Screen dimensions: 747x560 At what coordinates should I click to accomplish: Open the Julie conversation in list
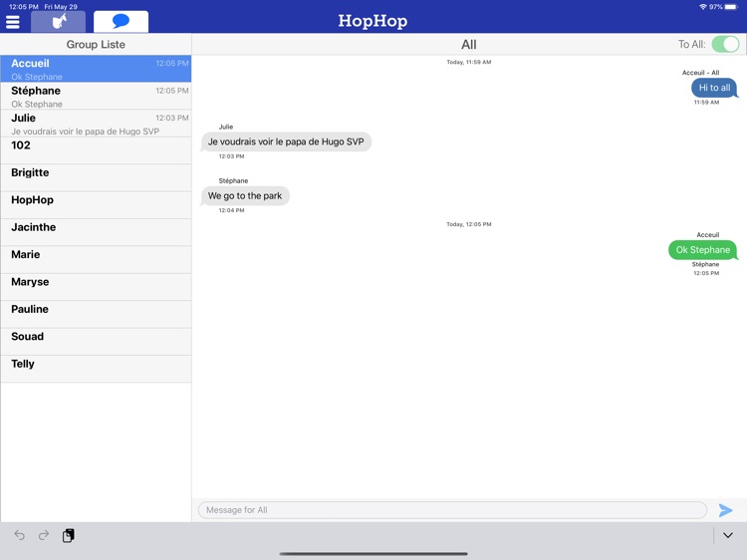point(96,124)
